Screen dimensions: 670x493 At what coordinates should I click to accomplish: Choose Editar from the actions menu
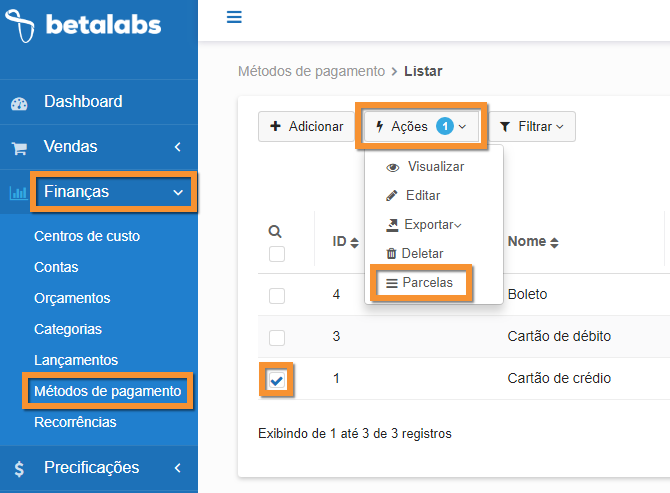(x=413, y=195)
